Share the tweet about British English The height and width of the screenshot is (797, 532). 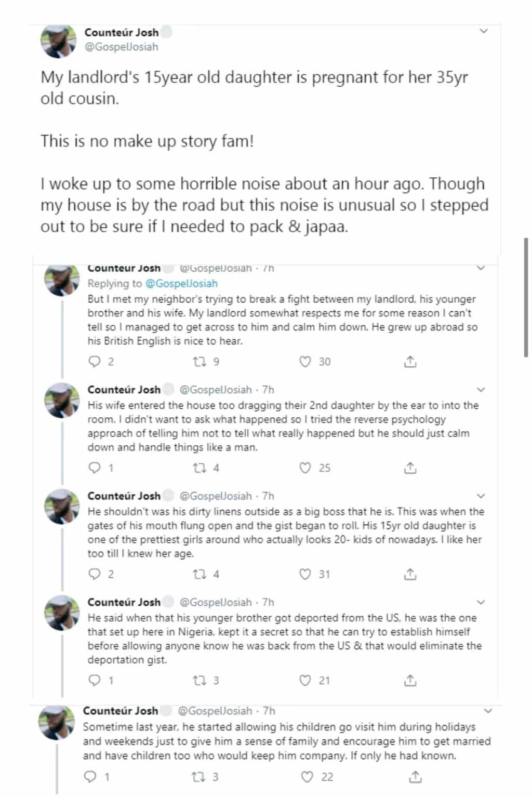[410, 362]
